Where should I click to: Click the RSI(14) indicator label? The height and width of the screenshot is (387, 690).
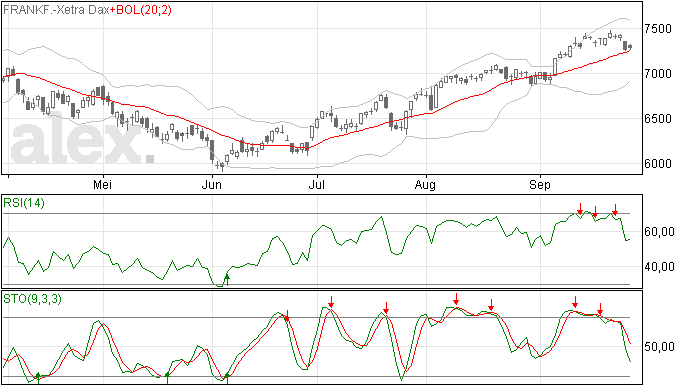(24, 203)
